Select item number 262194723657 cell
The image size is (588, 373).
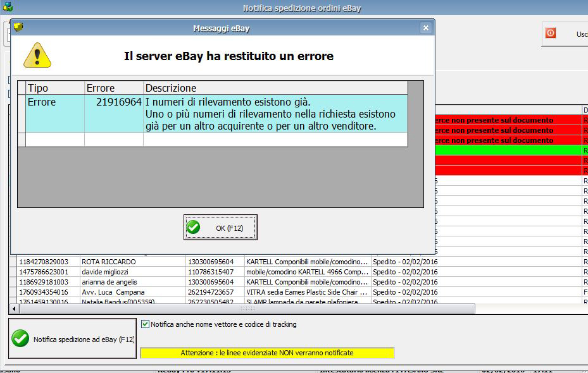[215, 291]
